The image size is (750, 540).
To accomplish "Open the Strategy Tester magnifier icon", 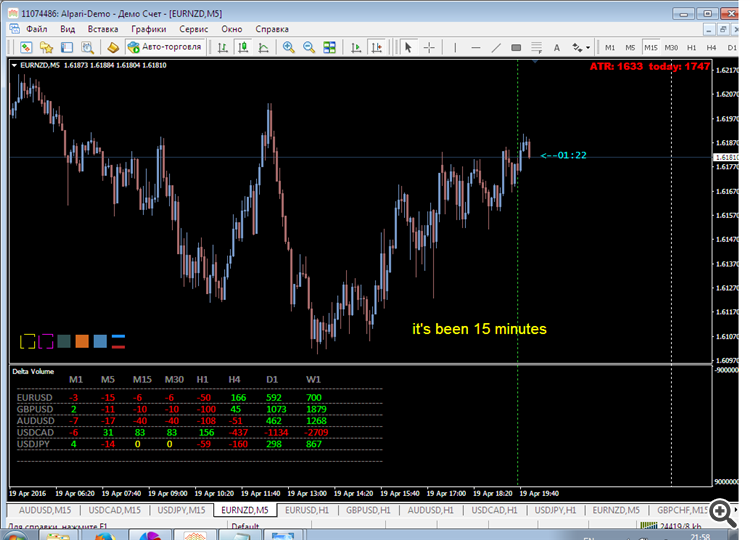I will point(87,47).
